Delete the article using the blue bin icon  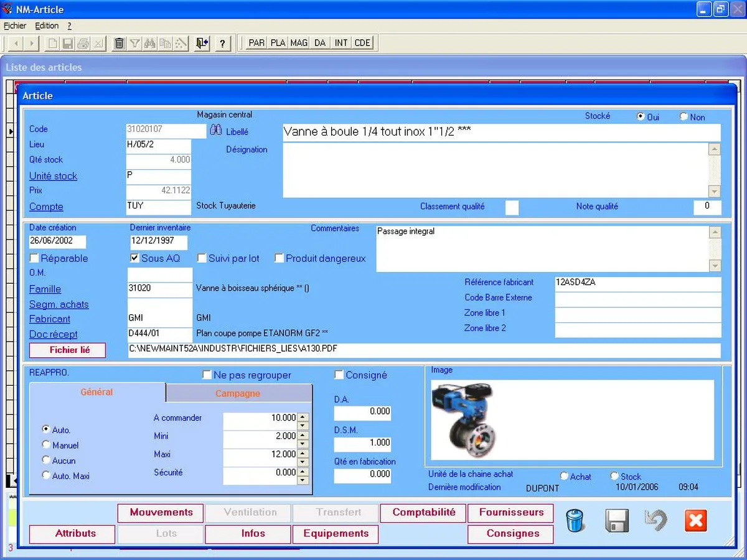click(x=576, y=521)
